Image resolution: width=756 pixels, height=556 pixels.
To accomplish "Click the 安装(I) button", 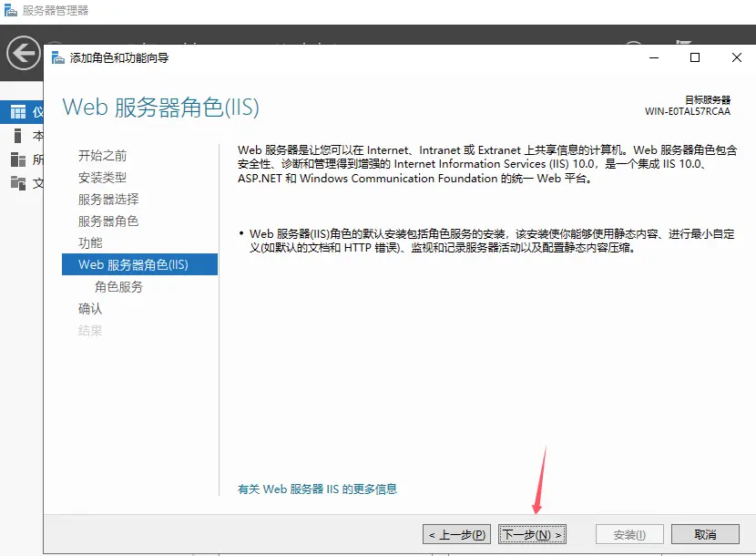I will click(x=629, y=534).
